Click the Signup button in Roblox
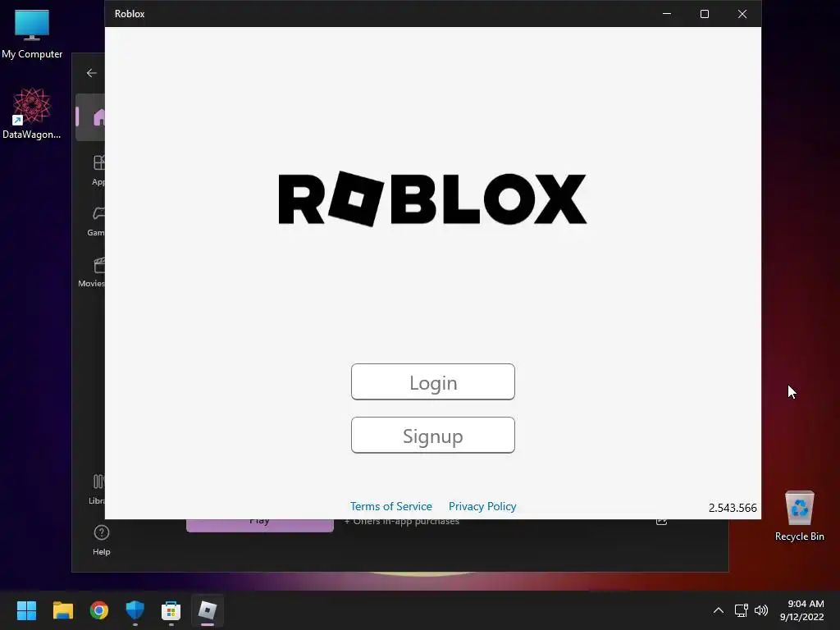Screen dimensions: 840x630 pyautogui.click(x=433, y=435)
